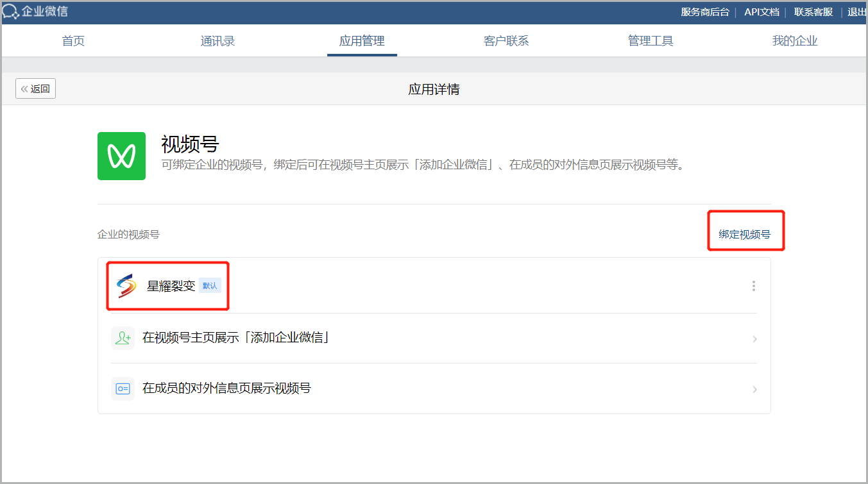Click the 绑定视频号 link
The image size is (868, 484).
click(x=744, y=235)
